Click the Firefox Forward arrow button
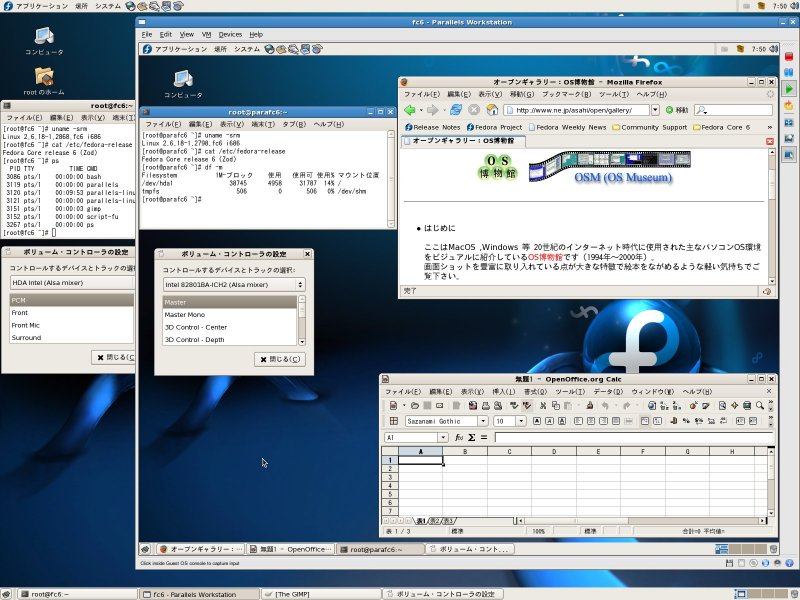The width and height of the screenshot is (800, 600). [x=433, y=110]
